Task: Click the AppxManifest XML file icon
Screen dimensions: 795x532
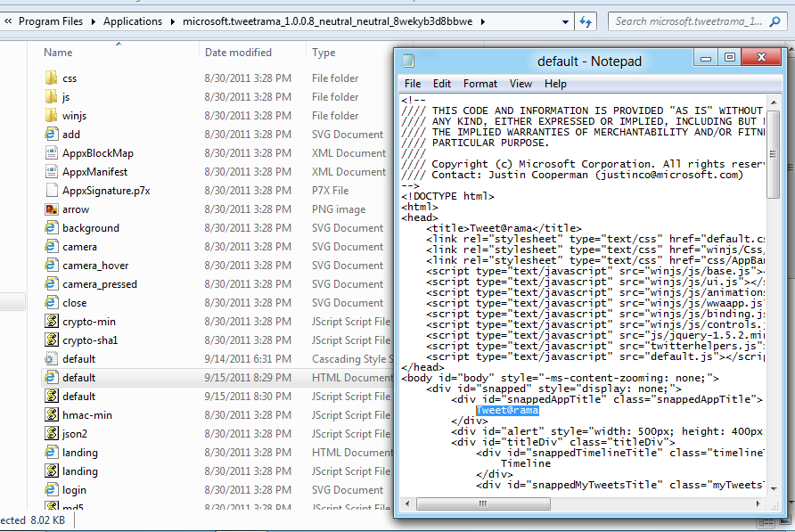Action: pyautogui.click(x=51, y=172)
